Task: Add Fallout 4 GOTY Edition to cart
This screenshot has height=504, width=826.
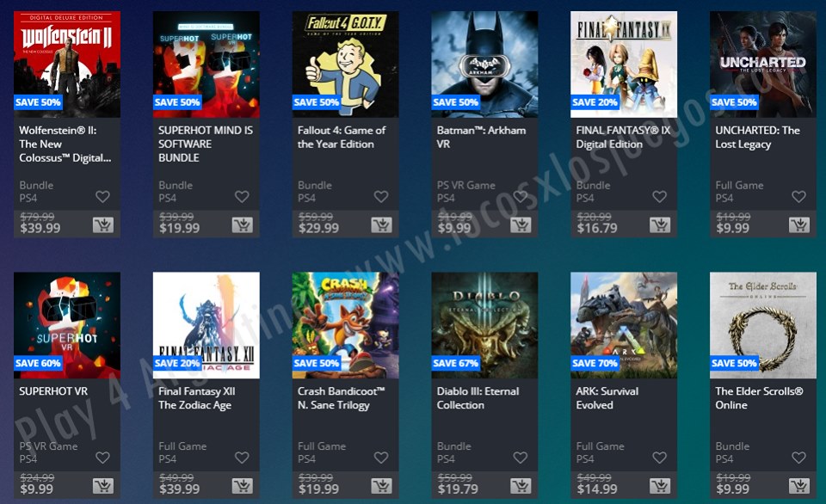Action: [381, 224]
